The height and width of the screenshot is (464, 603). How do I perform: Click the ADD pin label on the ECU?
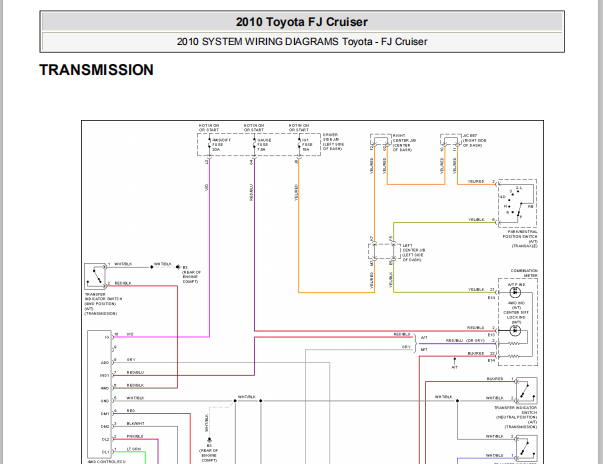click(105, 363)
